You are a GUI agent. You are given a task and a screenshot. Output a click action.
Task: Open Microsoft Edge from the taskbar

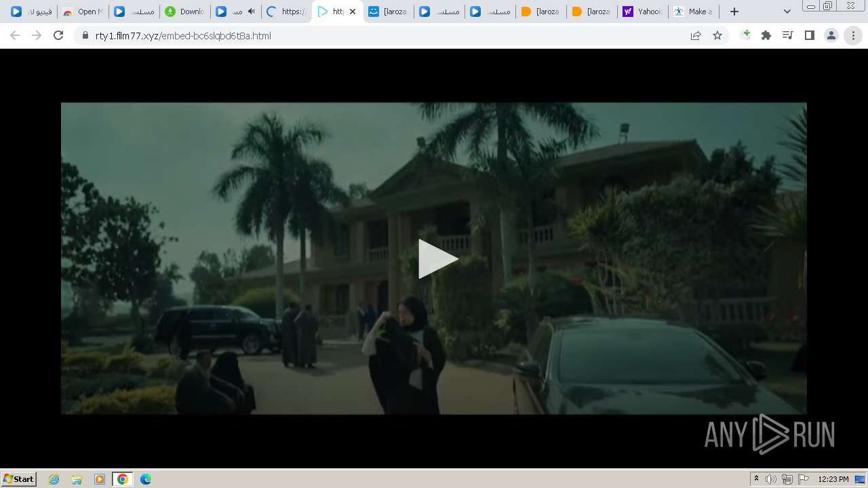point(145,479)
